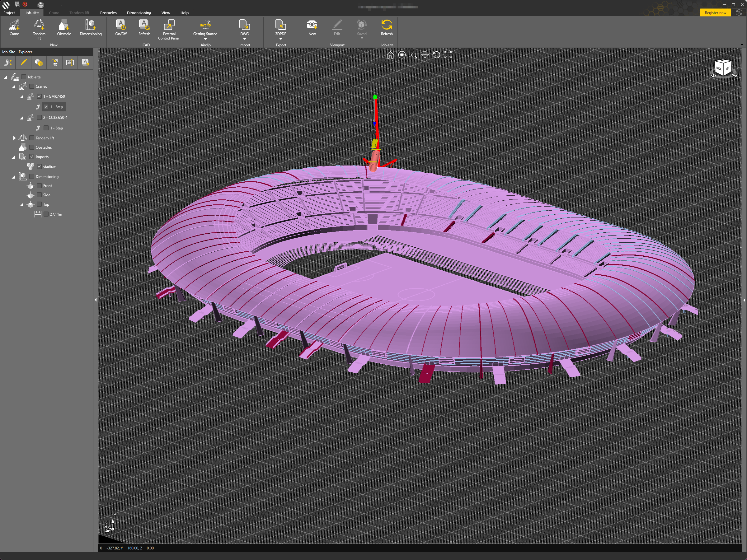Click the DWG import icon
This screenshot has height=560, width=747.
pos(244,26)
